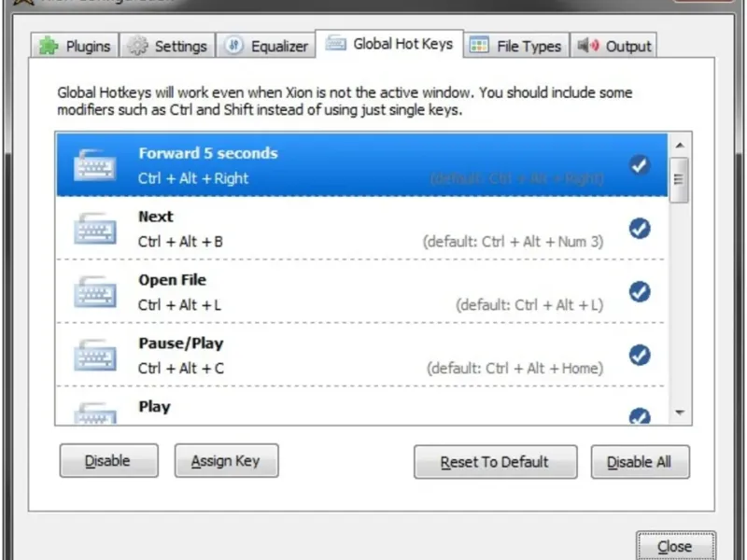Image resolution: width=747 pixels, height=560 pixels.
Task: Click 'default: Ctrl + Alt + Home' text
Action: click(x=515, y=369)
